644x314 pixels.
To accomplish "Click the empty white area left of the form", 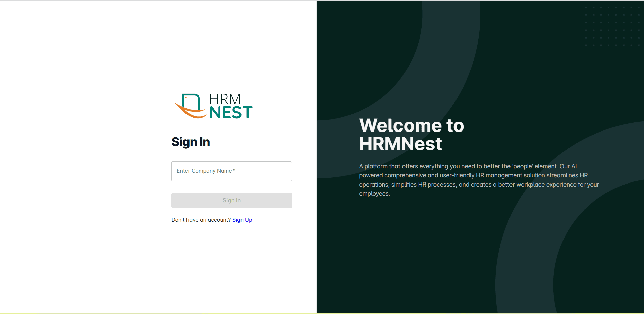I will 84,168.
